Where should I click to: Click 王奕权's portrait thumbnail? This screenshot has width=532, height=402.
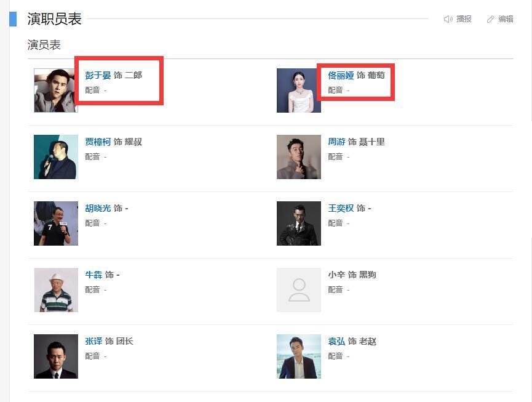(x=299, y=223)
